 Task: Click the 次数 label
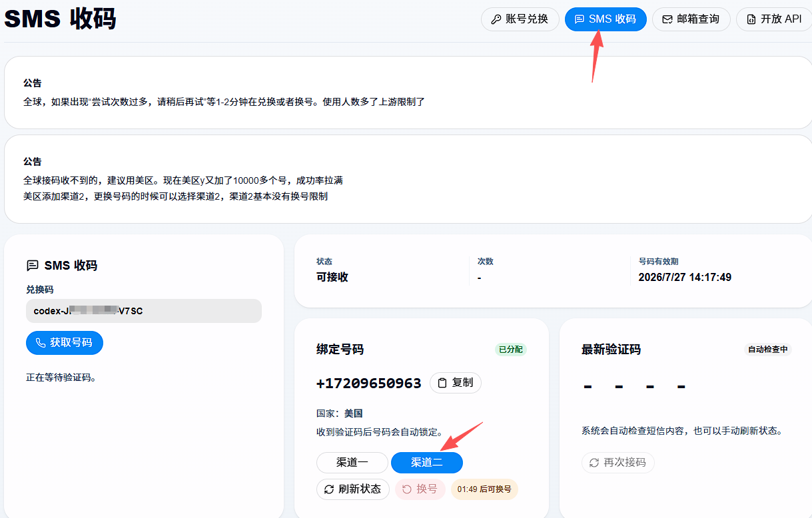pyautogui.click(x=486, y=262)
